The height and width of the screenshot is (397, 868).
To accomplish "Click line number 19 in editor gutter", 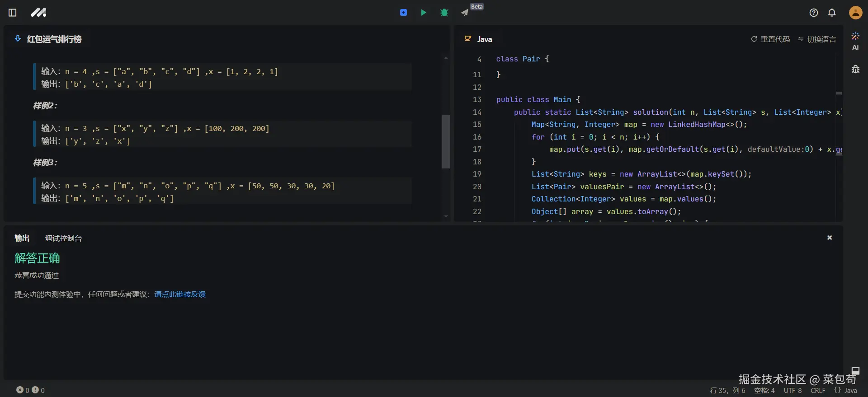I will (477, 174).
